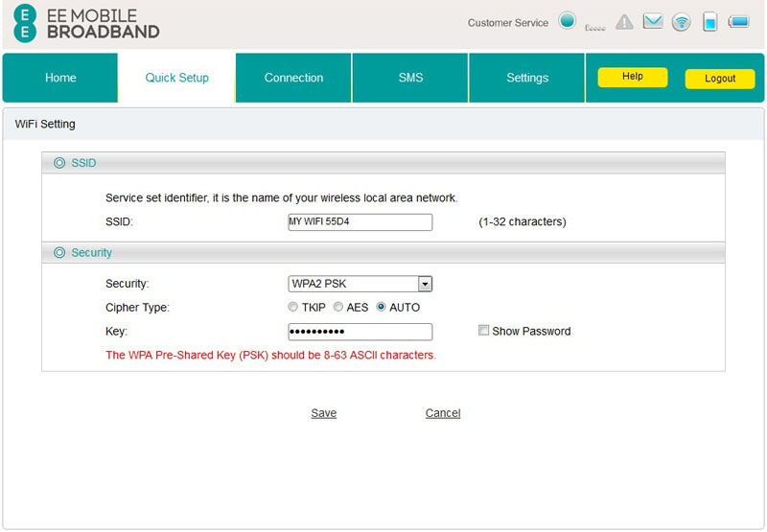Switch to the Connection tab

pyautogui.click(x=293, y=78)
